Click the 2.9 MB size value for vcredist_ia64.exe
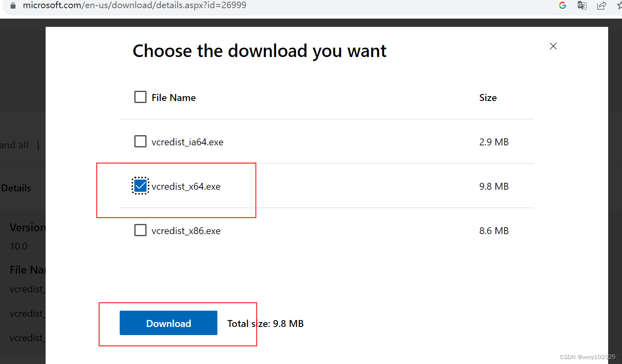This screenshot has height=364, width=622. 494,142
